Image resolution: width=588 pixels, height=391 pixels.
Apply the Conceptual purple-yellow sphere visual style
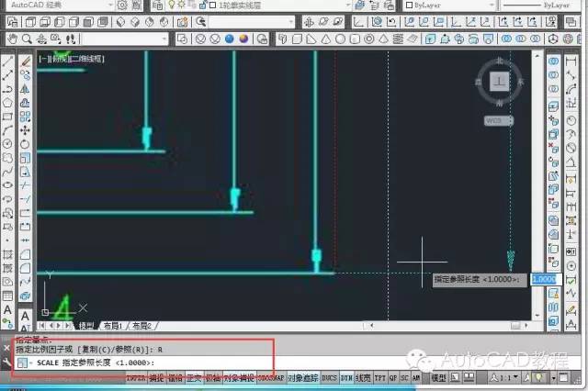click(243, 39)
